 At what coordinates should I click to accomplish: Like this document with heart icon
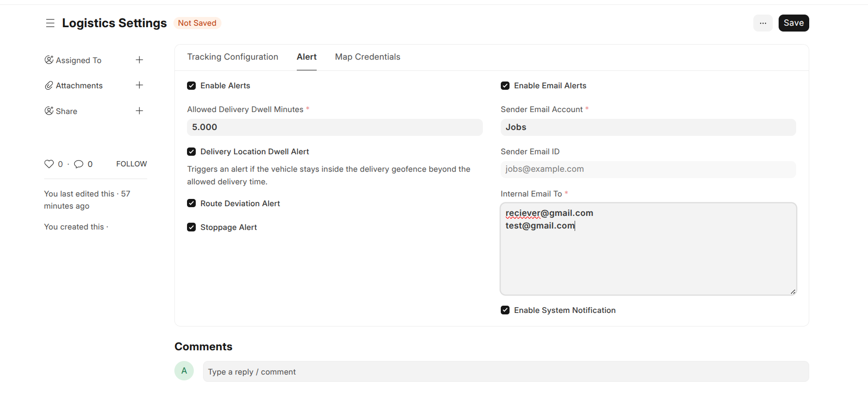(x=49, y=164)
